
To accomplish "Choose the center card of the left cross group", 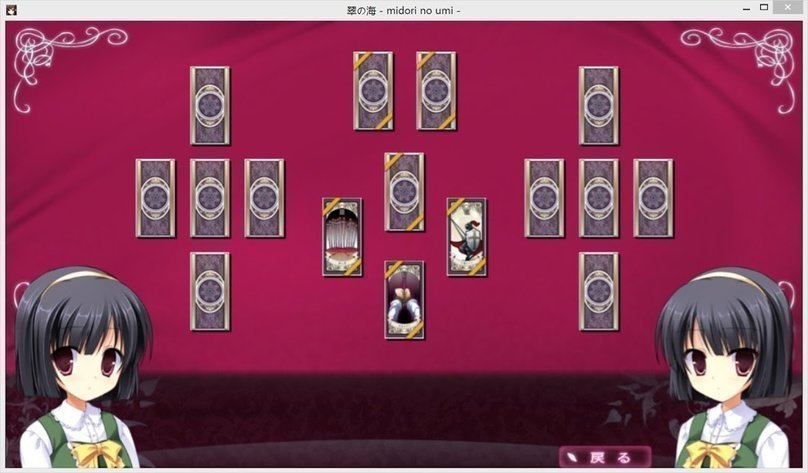I will pyautogui.click(x=210, y=198).
